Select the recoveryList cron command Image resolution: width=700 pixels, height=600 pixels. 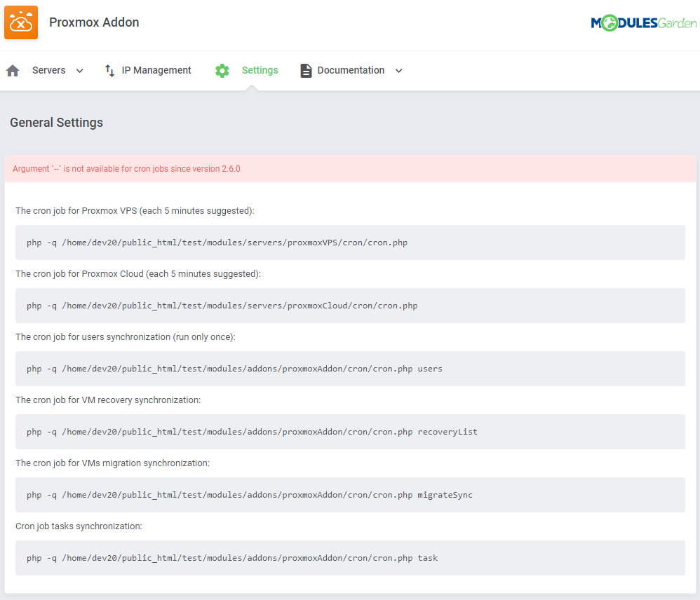point(350,432)
